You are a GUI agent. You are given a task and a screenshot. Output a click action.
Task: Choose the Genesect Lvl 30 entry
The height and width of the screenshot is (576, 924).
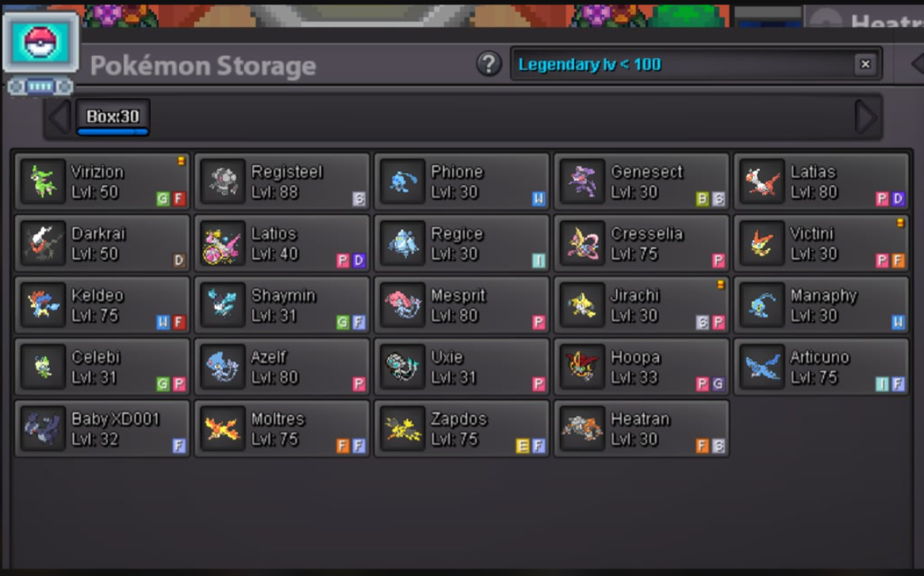642,182
